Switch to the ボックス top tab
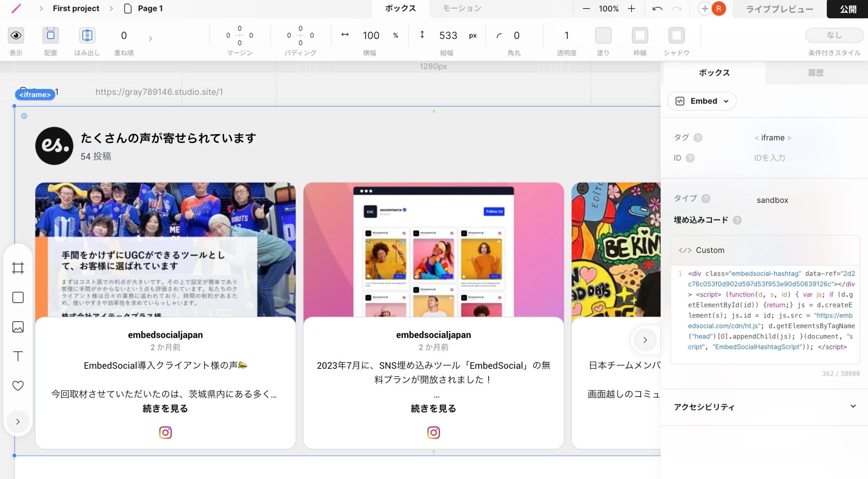 [400, 8]
